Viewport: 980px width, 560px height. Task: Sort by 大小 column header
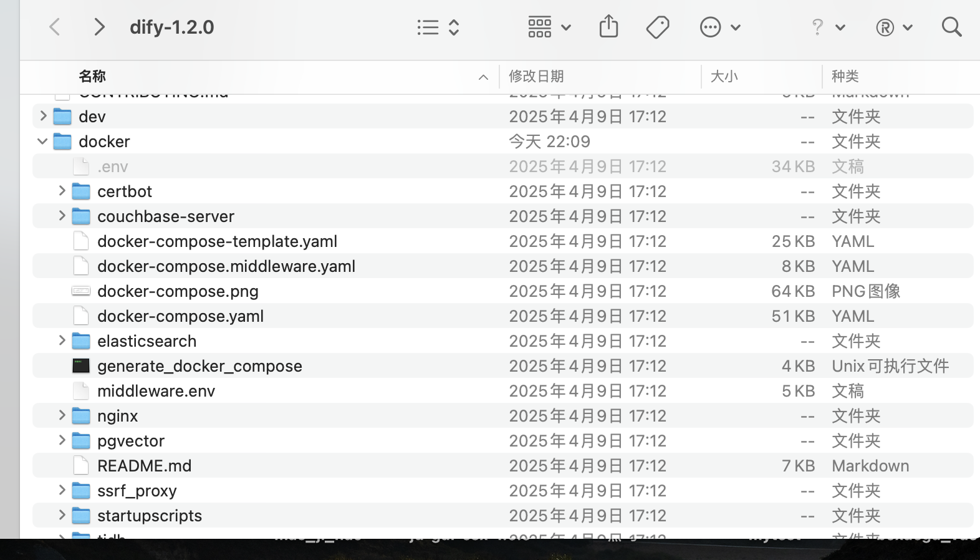(724, 76)
